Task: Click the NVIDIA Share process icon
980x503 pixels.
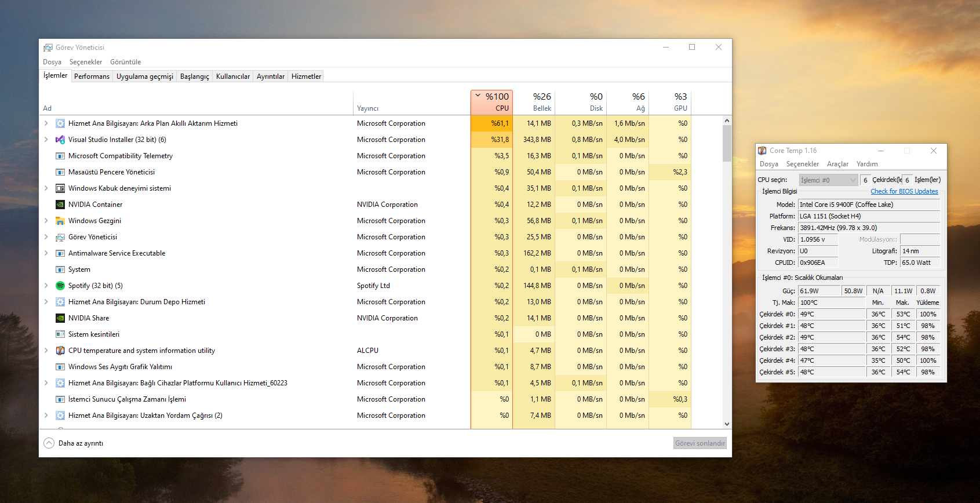Action: click(60, 318)
